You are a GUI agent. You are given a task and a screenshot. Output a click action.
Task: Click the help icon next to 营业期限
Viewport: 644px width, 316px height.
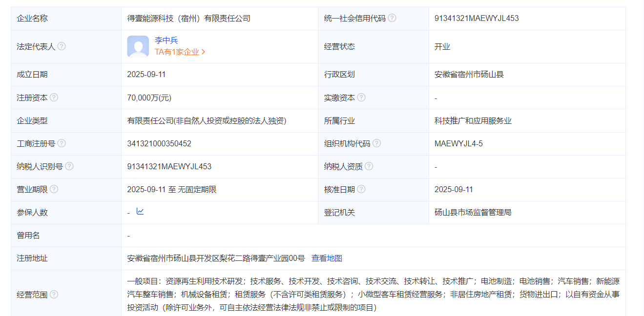coord(53,189)
